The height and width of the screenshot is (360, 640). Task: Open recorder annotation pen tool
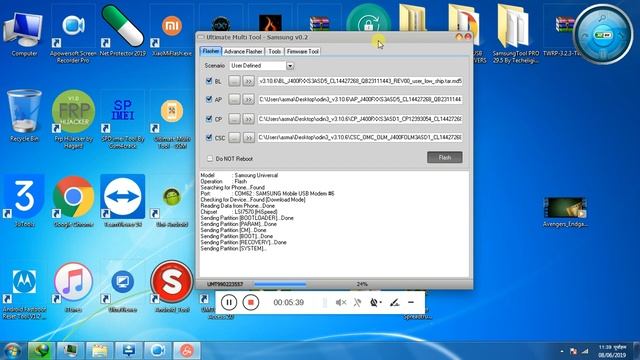(394, 302)
